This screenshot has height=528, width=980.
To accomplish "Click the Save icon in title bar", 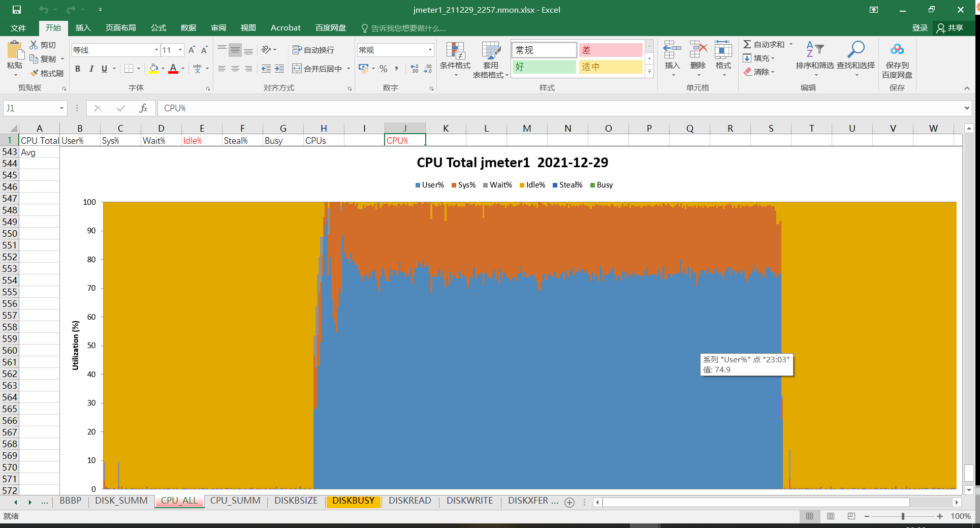I will pyautogui.click(x=17, y=10).
